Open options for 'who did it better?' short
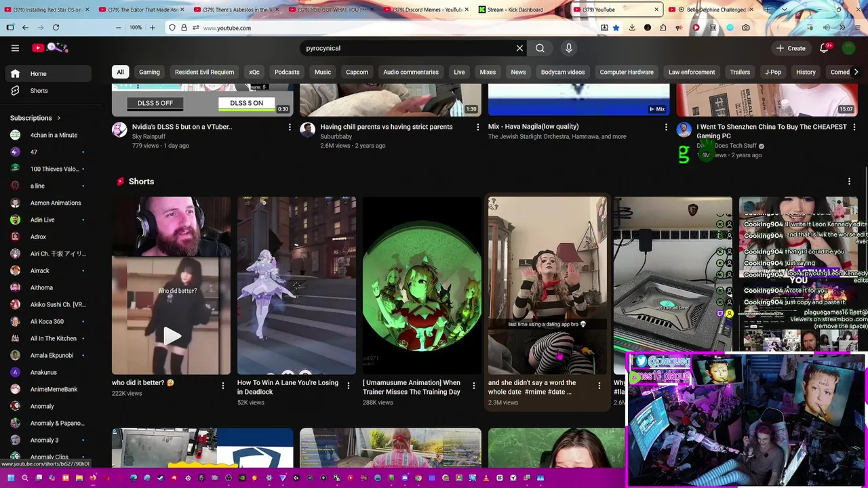 (x=222, y=386)
